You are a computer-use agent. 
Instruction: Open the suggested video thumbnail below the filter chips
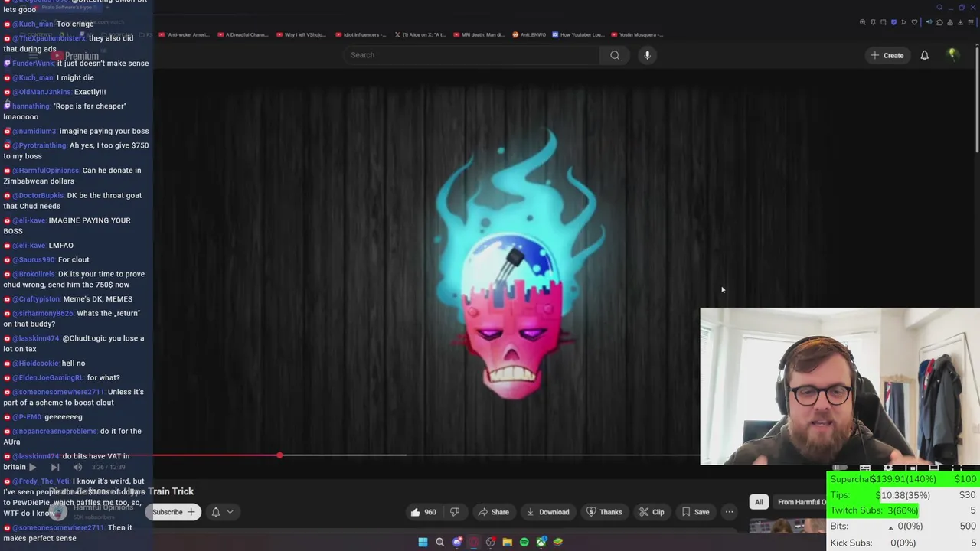(788, 526)
